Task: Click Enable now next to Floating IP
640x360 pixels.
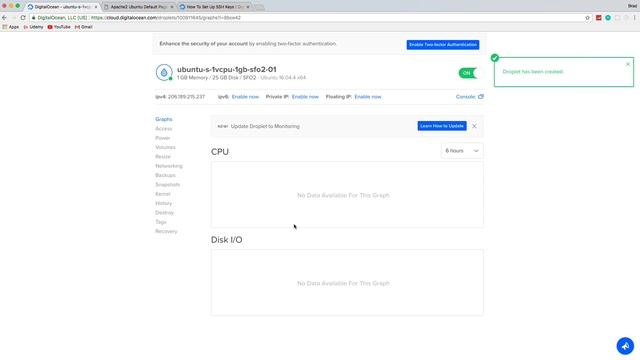Action: (x=368, y=97)
